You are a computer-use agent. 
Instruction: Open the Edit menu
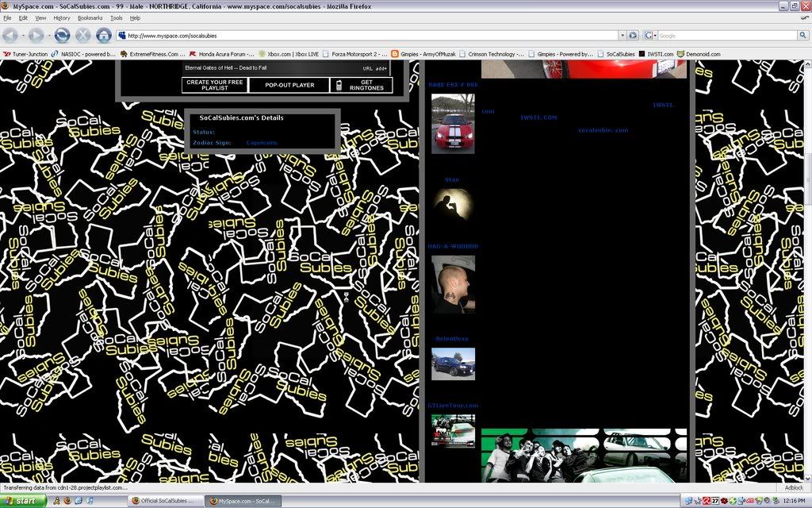23,17
